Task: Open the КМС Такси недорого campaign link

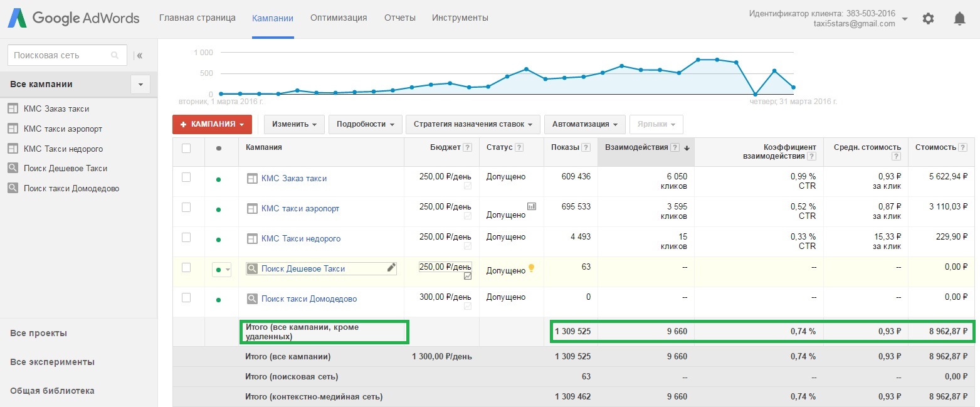Action: pos(301,238)
